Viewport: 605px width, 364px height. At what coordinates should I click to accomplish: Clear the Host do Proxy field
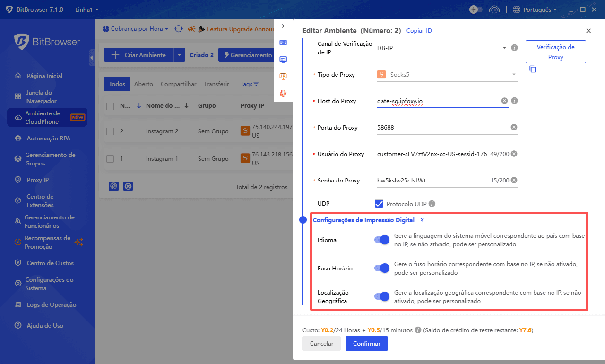point(504,101)
